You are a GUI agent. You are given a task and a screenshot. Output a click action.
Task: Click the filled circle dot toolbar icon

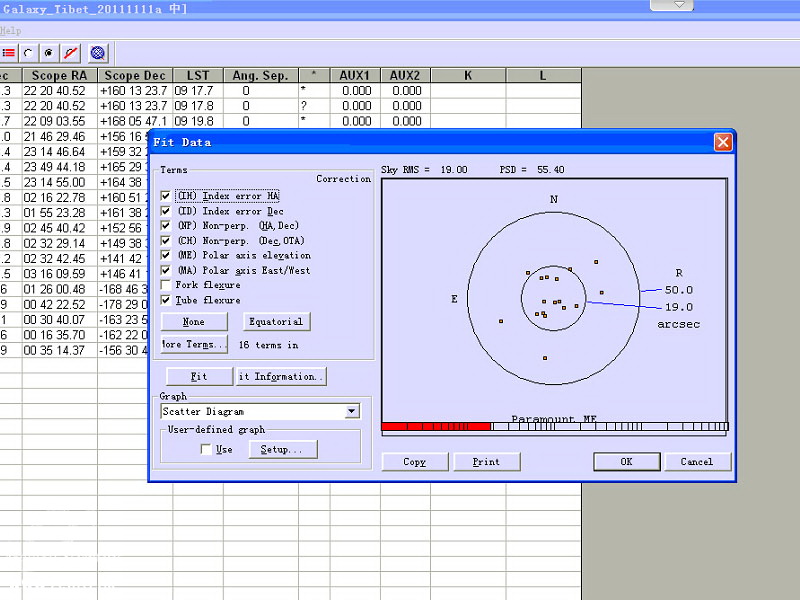(48, 52)
